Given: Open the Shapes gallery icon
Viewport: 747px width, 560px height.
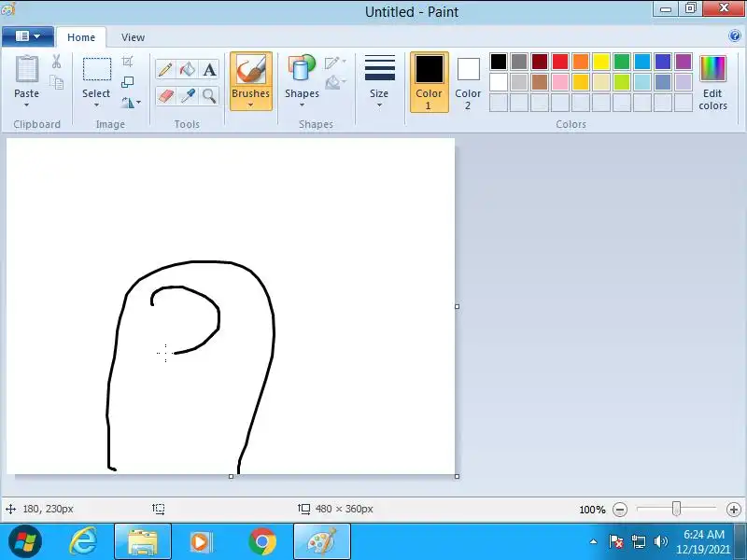Looking at the screenshot, I should coord(302,67).
